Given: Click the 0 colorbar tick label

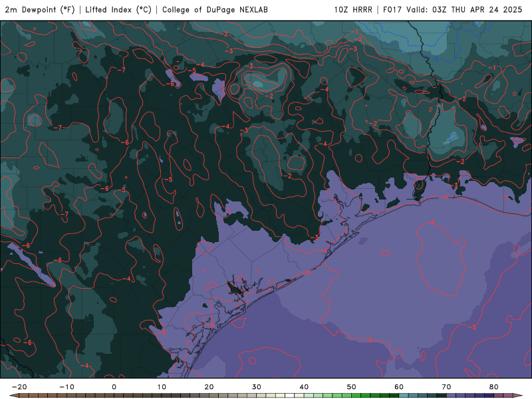Looking at the screenshot, I should coord(114,387).
